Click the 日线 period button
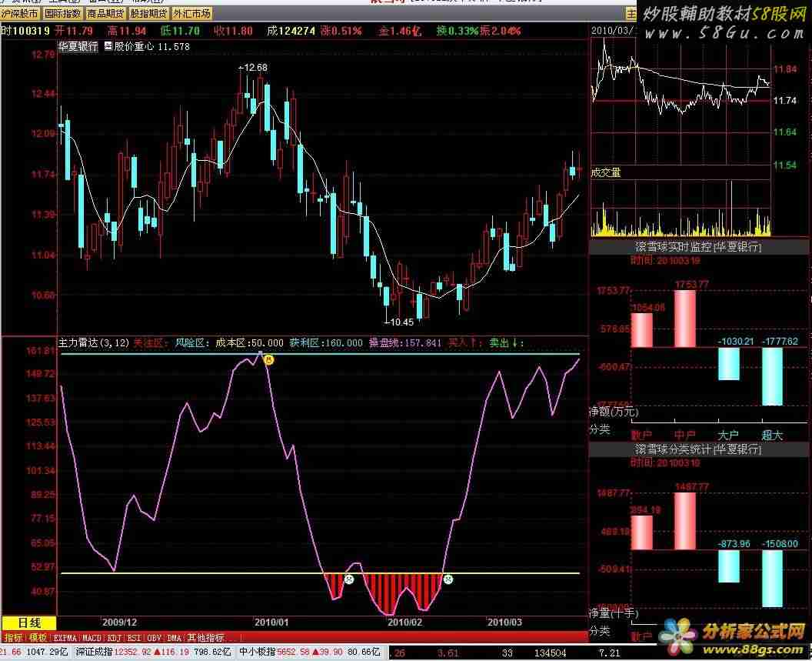Image resolution: width=812 pixels, height=661 pixels. 29,623
